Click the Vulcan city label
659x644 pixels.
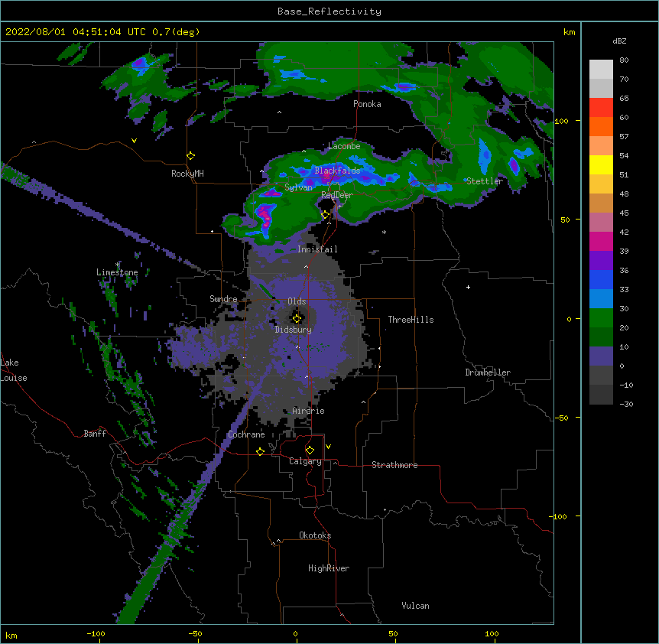[x=415, y=606]
